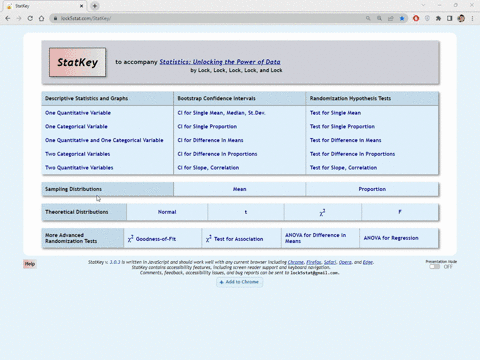480x360 pixels.
Task: Open the Chrome three-dot menu
Action: (472, 18)
